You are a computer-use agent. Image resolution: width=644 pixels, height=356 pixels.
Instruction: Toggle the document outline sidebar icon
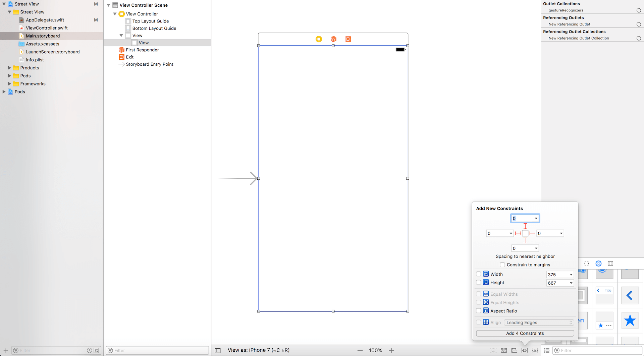coord(218,350)
